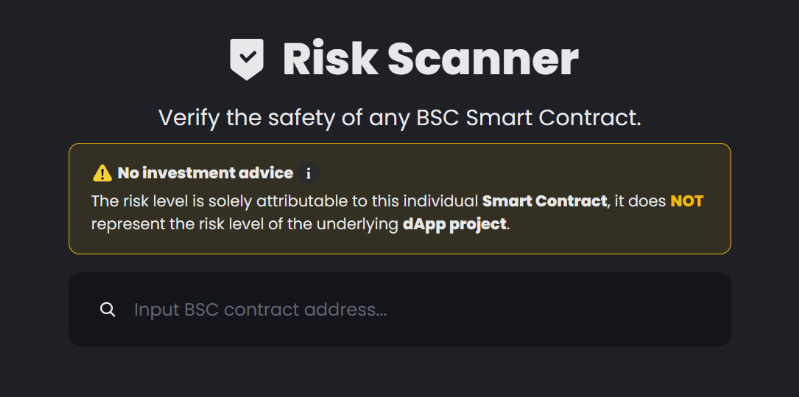Click "The risk level" in the disclaimer
Viewport: 799px width, 397px height.
[139, 201]
